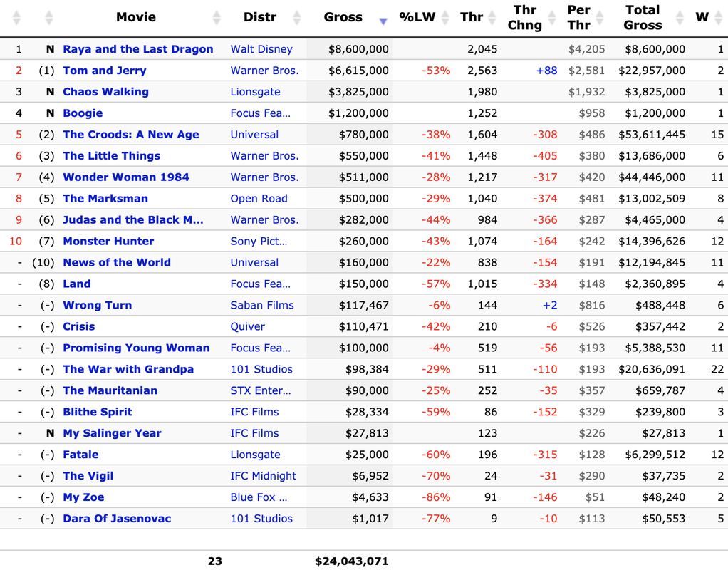Open 101 Studios link in War with Grandpa row
The height and width of the screenshot is (570, 728).
click(261, 370)
